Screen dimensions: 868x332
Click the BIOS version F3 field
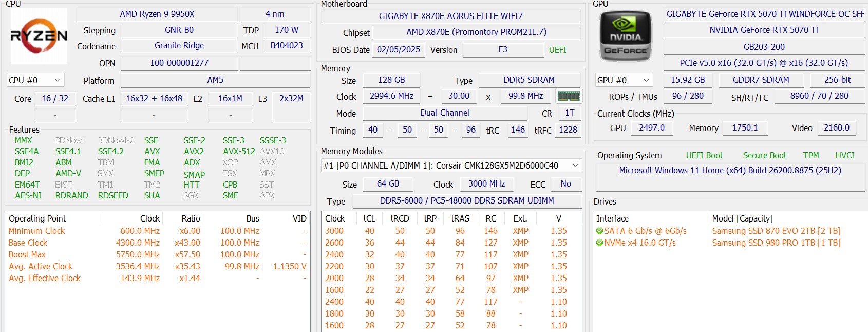503,50
